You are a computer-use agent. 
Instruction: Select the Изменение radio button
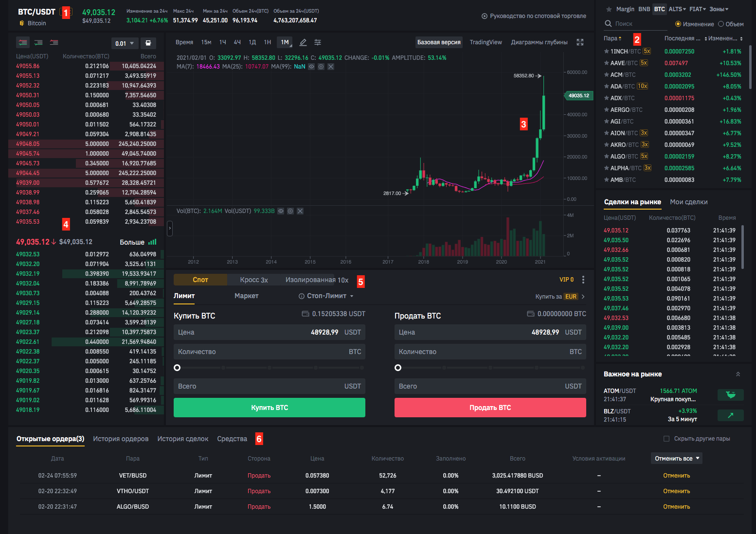click(x=678, y=24)
